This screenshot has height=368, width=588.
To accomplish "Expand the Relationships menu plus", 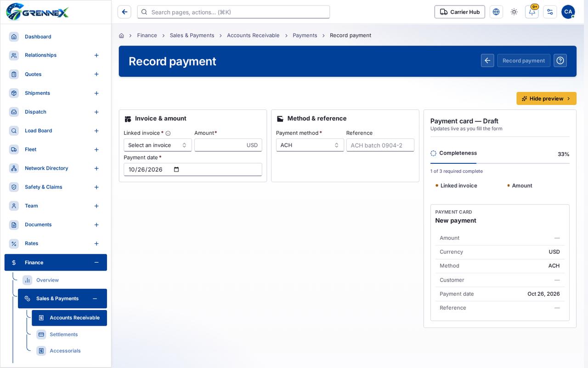I will click(x=96, y=55).
